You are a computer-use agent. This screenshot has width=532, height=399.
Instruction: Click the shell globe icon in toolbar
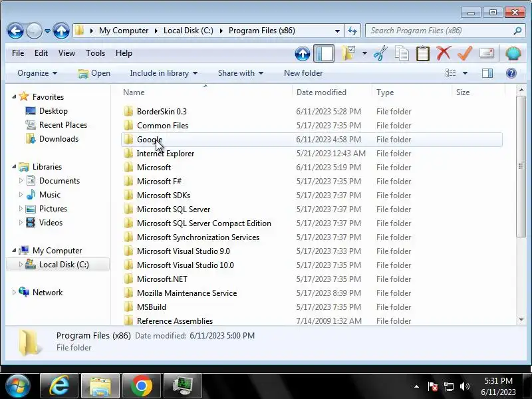tap(513, 53)
